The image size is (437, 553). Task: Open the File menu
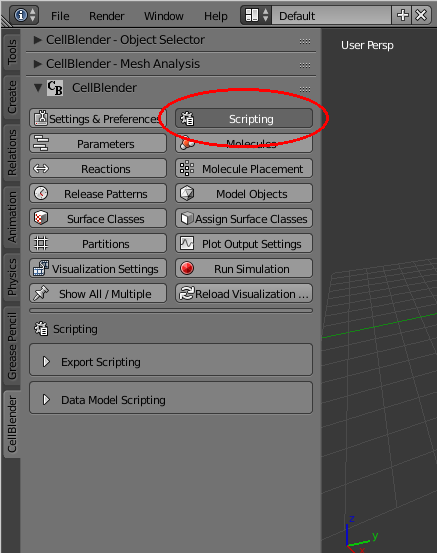tap(60, 16)
